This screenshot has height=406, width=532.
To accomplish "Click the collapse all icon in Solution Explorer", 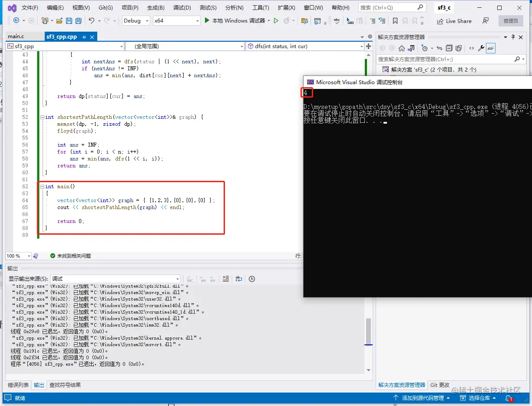I will [449, 48].
